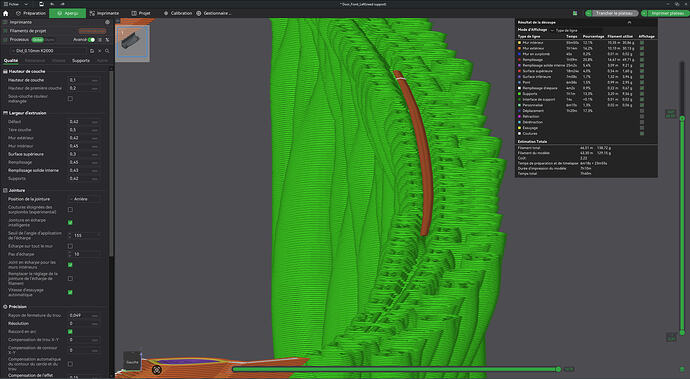Open the Calibration menu
Image resolution: width=690 pixels, height=379 pixels.
(x=178, y=13)
